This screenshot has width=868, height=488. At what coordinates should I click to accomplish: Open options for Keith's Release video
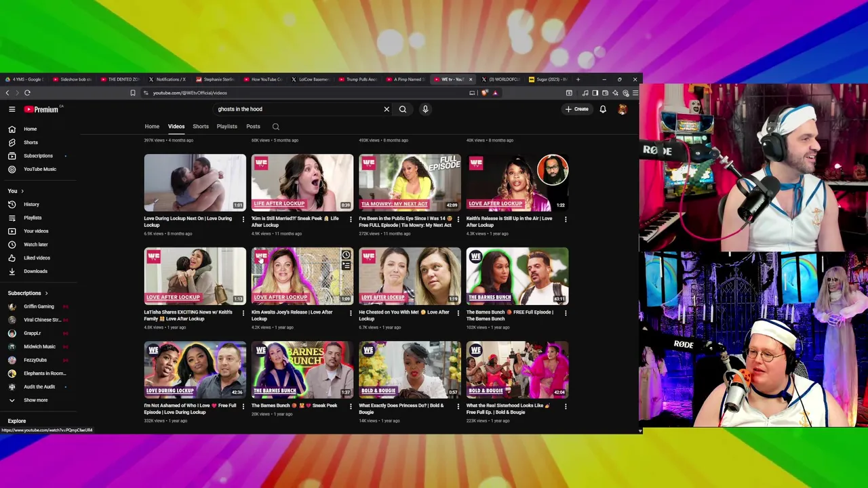coord(566,219)
